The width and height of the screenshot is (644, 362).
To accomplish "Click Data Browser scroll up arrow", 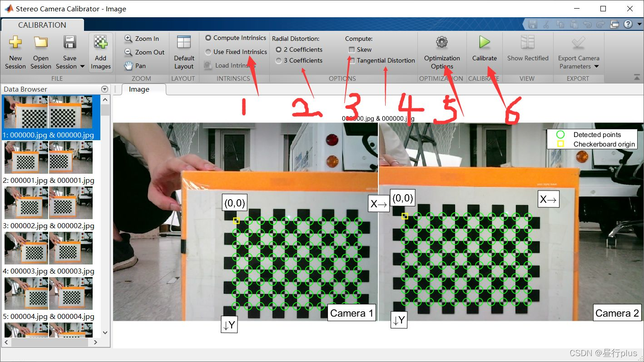I will [105, 99].
